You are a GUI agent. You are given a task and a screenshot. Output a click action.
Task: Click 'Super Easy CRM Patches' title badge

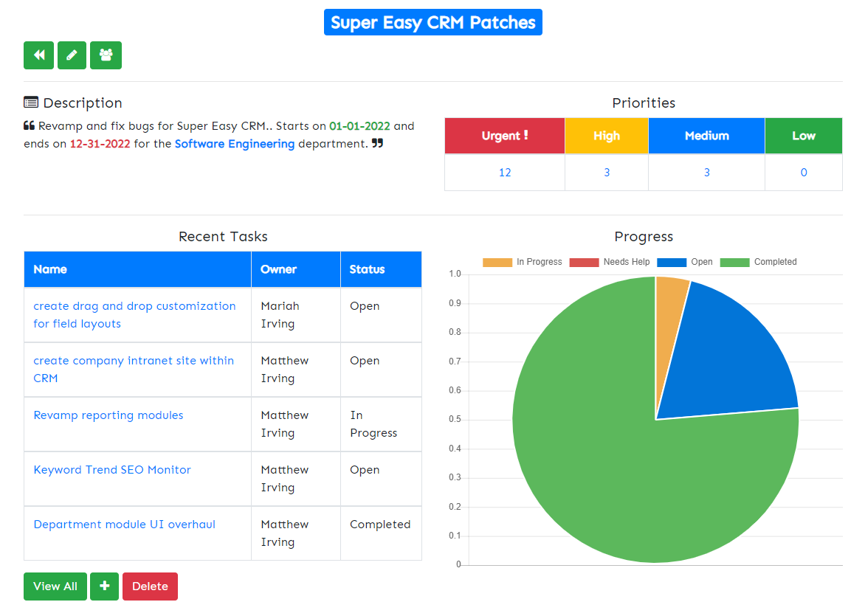point(433,22)
